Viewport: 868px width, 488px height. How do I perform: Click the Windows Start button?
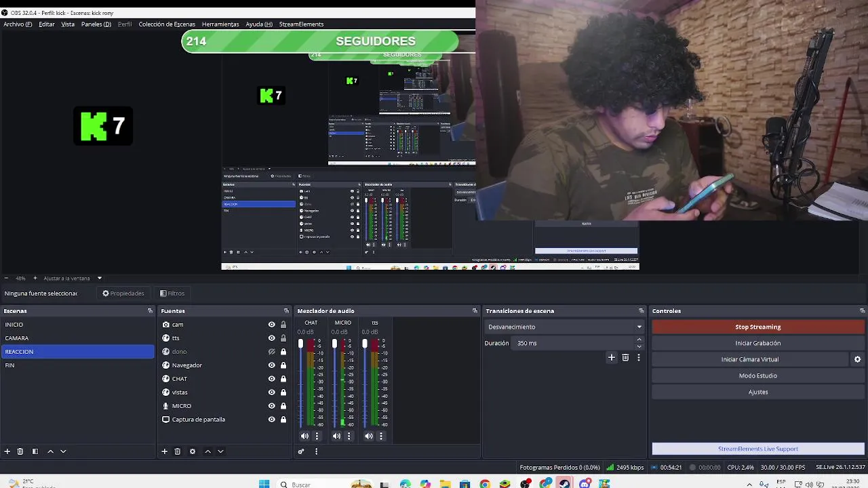click(x=264, y=484)
